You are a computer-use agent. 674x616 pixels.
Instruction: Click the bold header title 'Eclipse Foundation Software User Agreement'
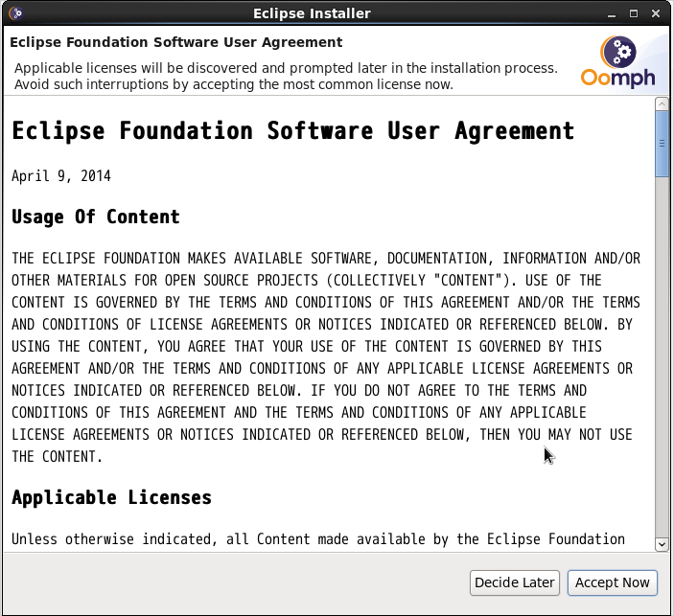point(176,42)
